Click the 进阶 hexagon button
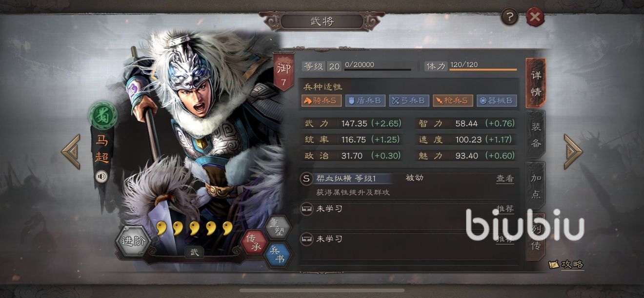The height and width of the screenshot is (298, 644). pos(133,240)
